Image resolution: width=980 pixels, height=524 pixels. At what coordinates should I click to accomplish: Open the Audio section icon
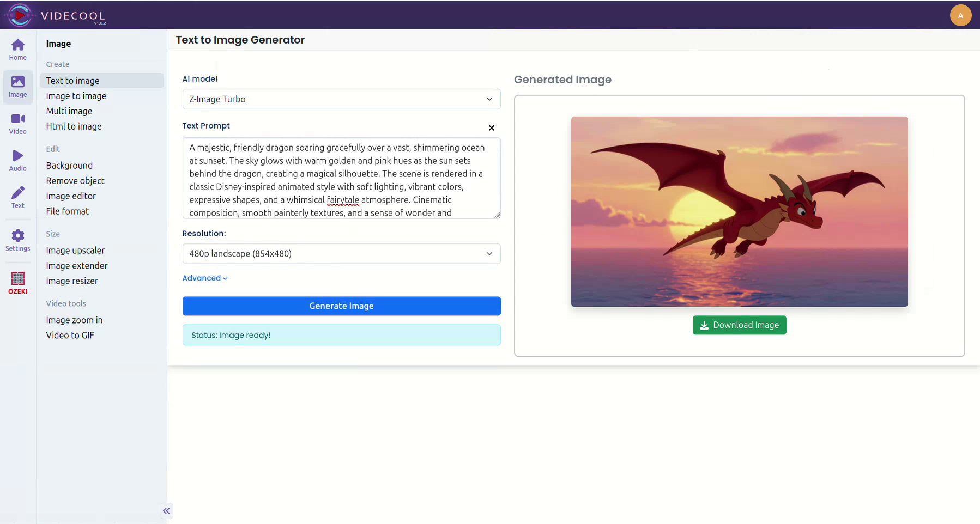point(17,161)
